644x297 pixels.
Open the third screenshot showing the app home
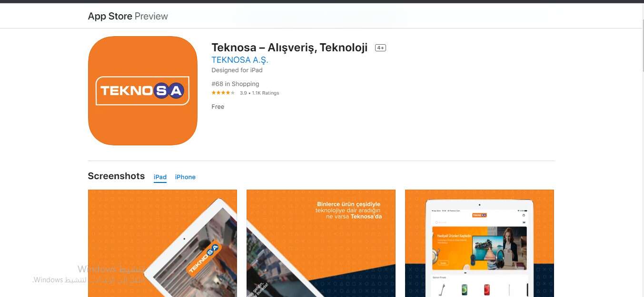coord(479,243)
